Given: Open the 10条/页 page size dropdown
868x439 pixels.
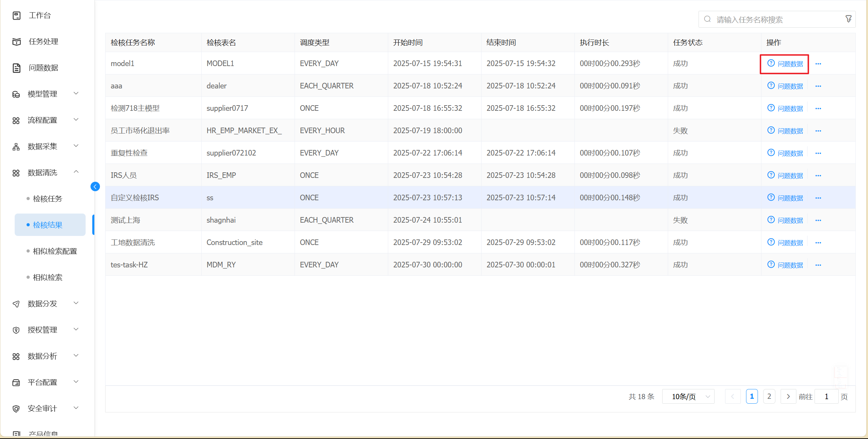Looking at the screenshot, I should pyautogui.click(x=688, y=397).
